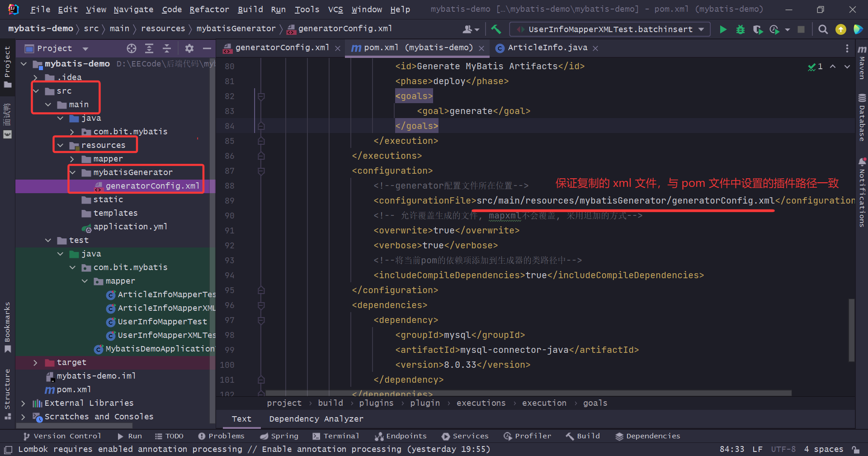Viewport: 868px width, 456px height.
Task: Expand the target folder
Action: 35,362
